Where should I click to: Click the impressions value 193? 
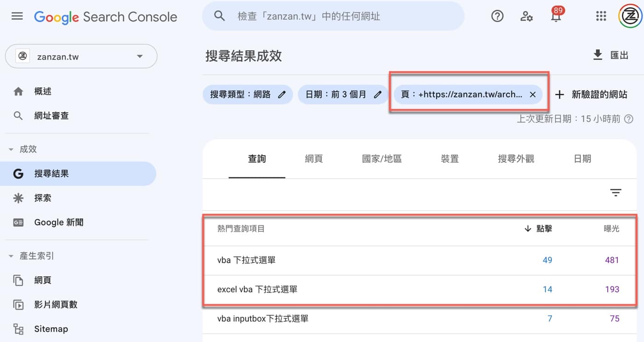[612, 290]
